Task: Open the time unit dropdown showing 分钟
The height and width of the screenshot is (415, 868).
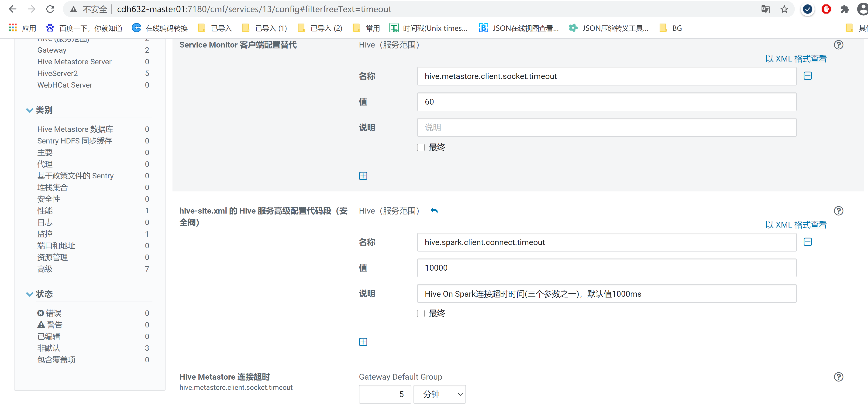Action: [439, 394]
